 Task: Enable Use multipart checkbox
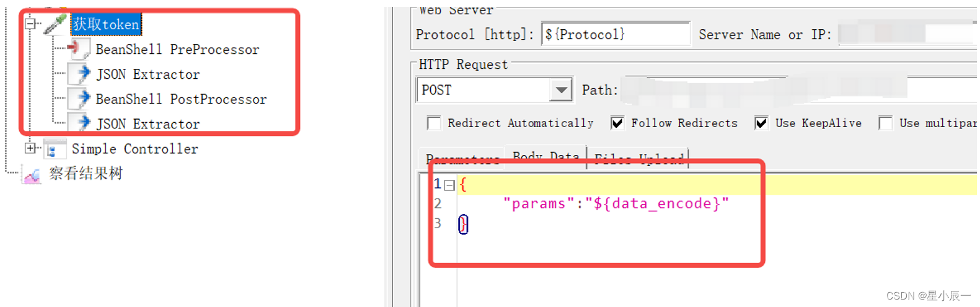[885, 123]
